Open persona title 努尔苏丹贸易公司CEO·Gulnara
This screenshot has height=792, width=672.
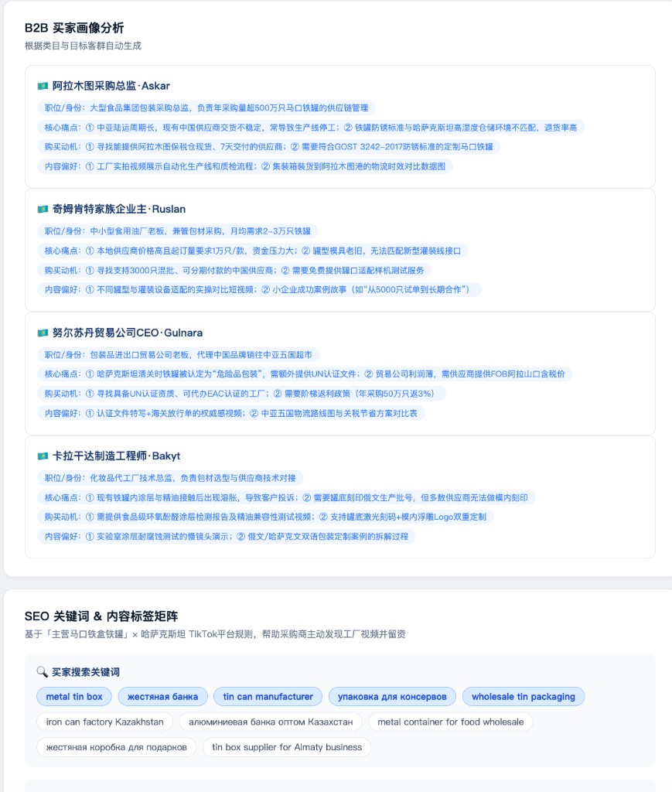128,333
